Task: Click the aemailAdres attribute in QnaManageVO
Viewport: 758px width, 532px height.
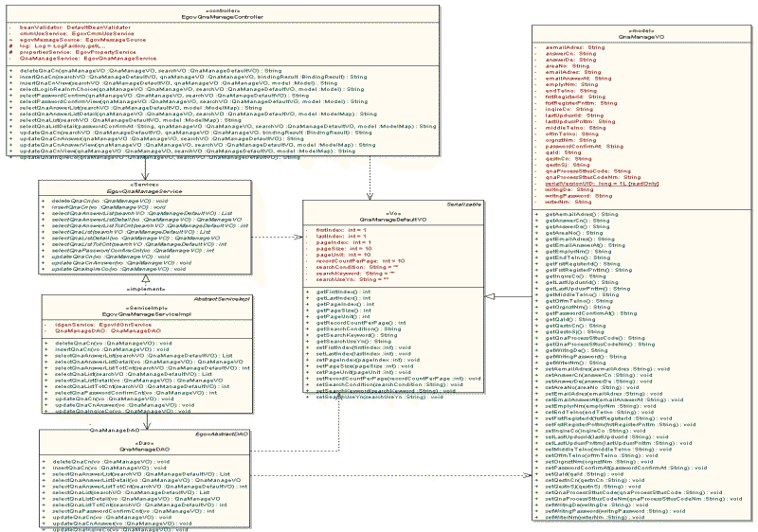Action: point(576,46)
